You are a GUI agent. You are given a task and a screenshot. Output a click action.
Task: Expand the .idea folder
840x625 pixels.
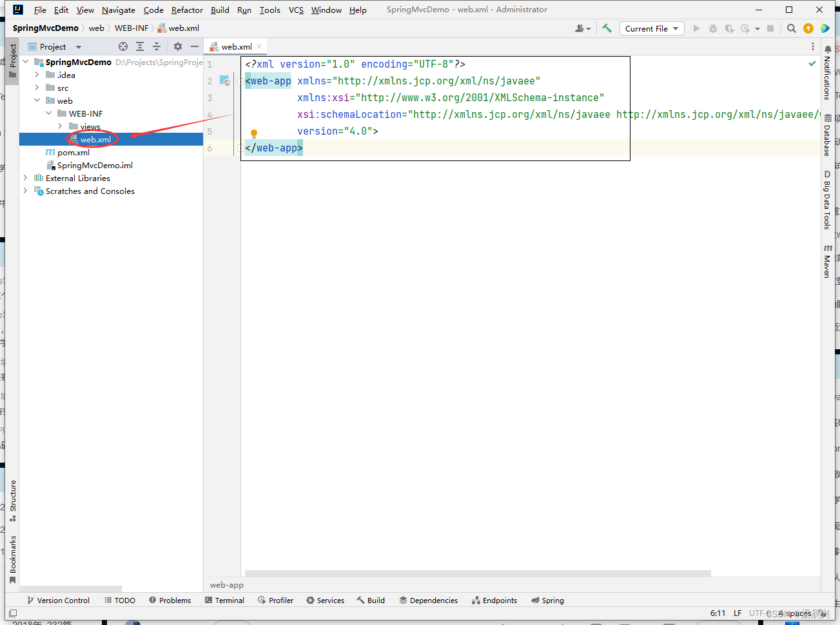[37, 75]
